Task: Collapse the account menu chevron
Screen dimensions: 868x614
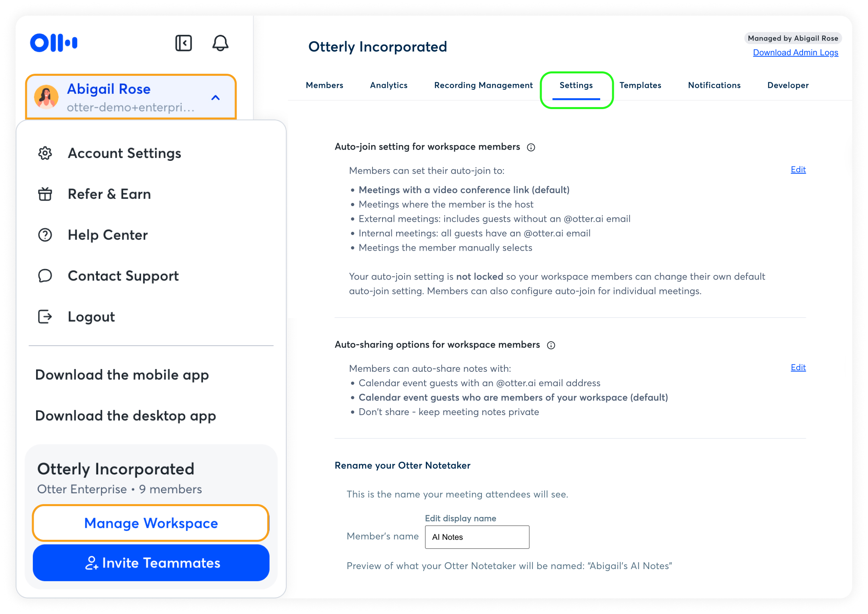Action: click(216, 97)
